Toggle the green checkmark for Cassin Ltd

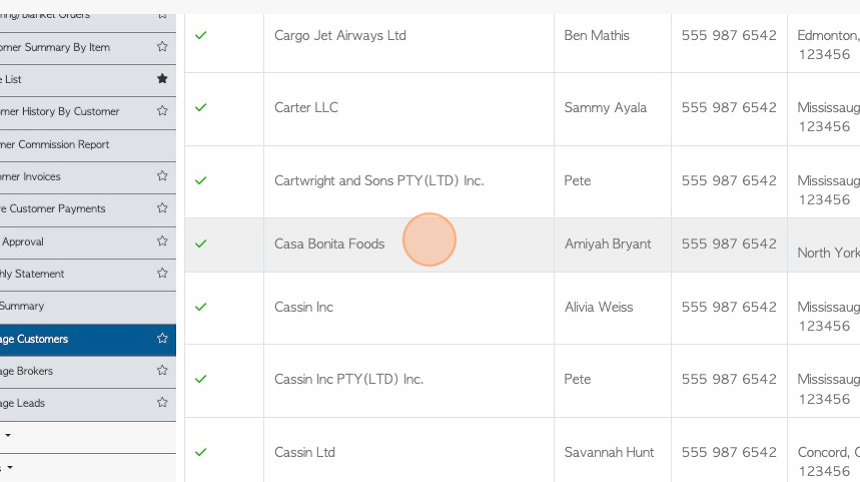(x=201, y=452)
